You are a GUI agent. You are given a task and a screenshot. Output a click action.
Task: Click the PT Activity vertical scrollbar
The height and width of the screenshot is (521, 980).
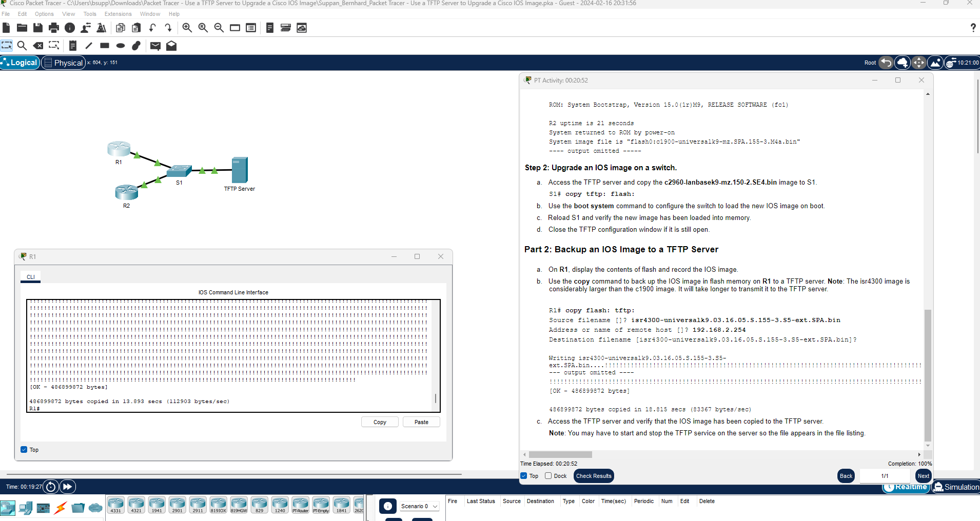[928, 374]
